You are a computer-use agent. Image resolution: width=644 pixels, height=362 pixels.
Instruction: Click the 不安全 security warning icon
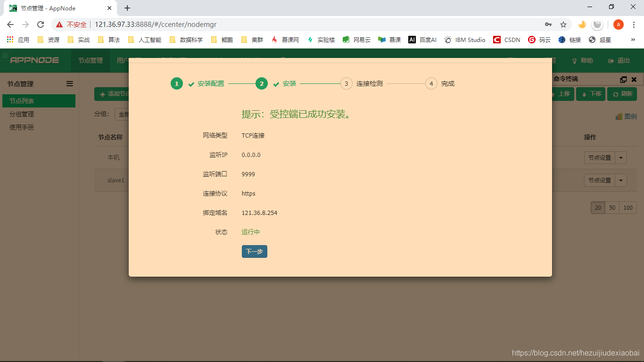(x=59, y=25)
